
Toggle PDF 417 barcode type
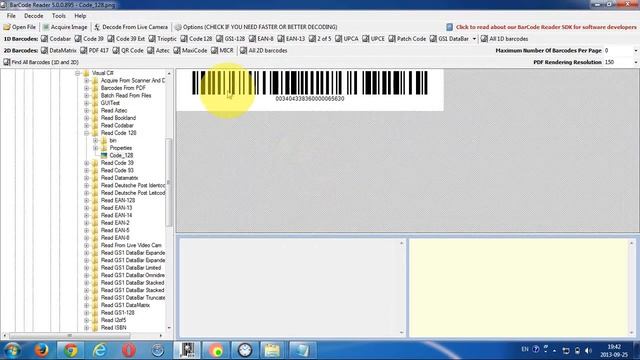click(95, 51)
